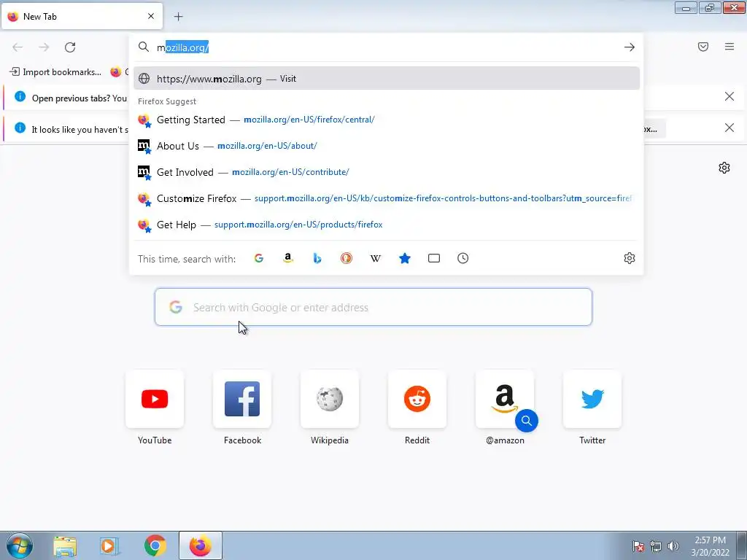
Task: Search this time with DuckDuckGo
Action: click(x=347, y=258)
